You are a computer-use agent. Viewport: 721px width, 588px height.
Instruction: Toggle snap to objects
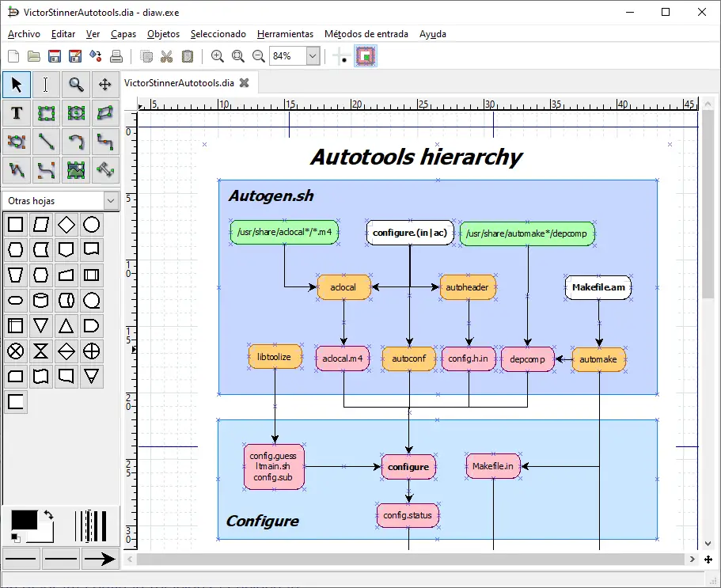pyautogui.click(x=365, y=56)
